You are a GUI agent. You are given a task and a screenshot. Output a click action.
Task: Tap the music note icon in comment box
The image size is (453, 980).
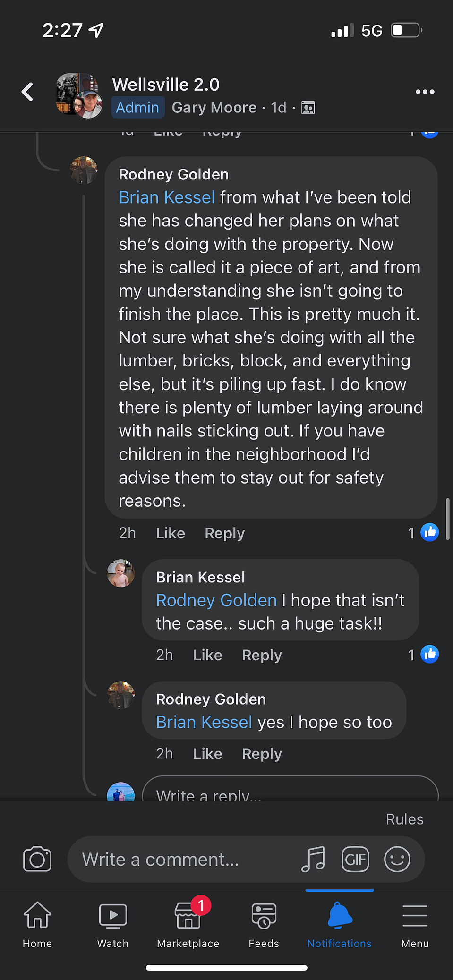tap(313, 859)
